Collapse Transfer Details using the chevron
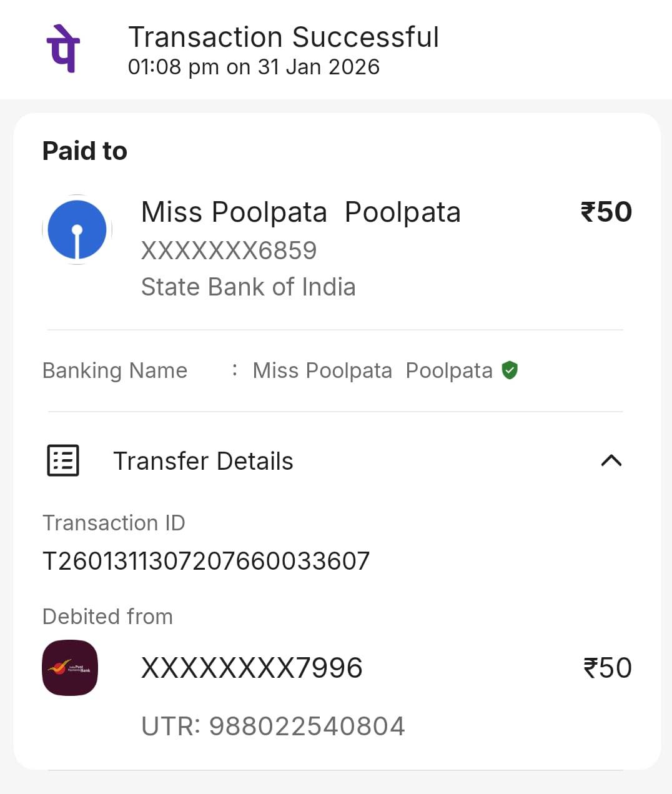The height and width of the screenshot is (794, 672). tap(611, 461)
